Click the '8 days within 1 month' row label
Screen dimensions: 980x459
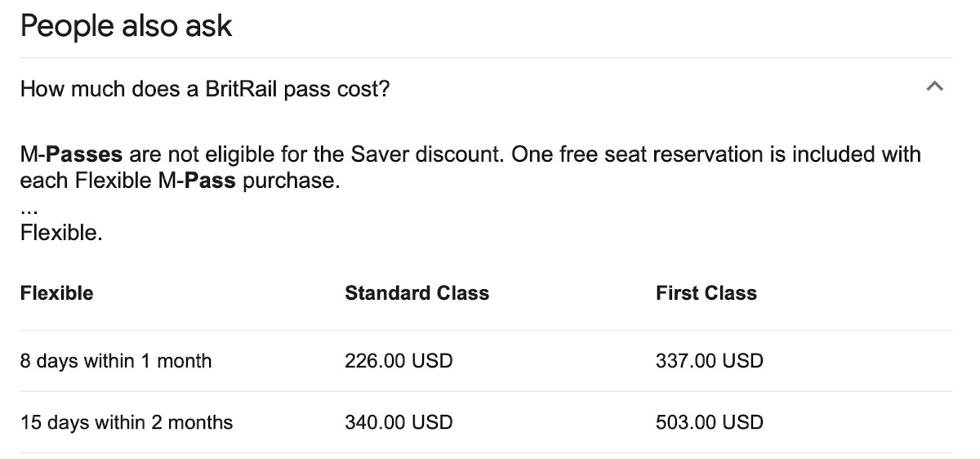pyautogui.click(x=115, y=360)
